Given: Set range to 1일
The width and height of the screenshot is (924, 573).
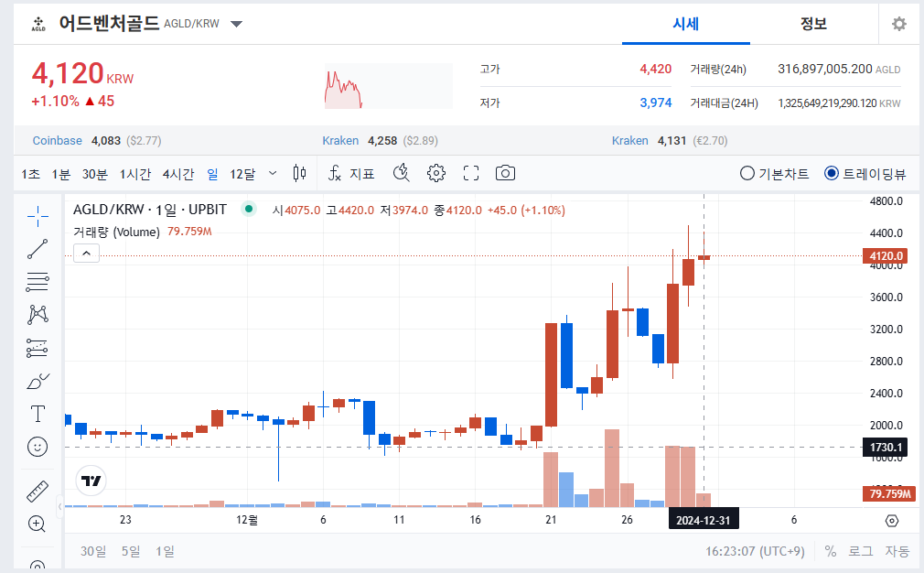Looking at the screenshot, I should point(165,551).
